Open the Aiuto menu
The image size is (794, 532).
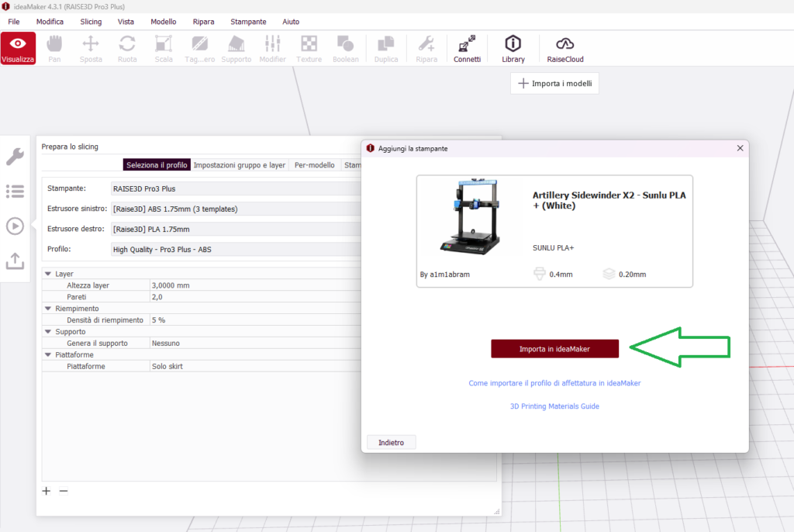[x=291, y=22]
